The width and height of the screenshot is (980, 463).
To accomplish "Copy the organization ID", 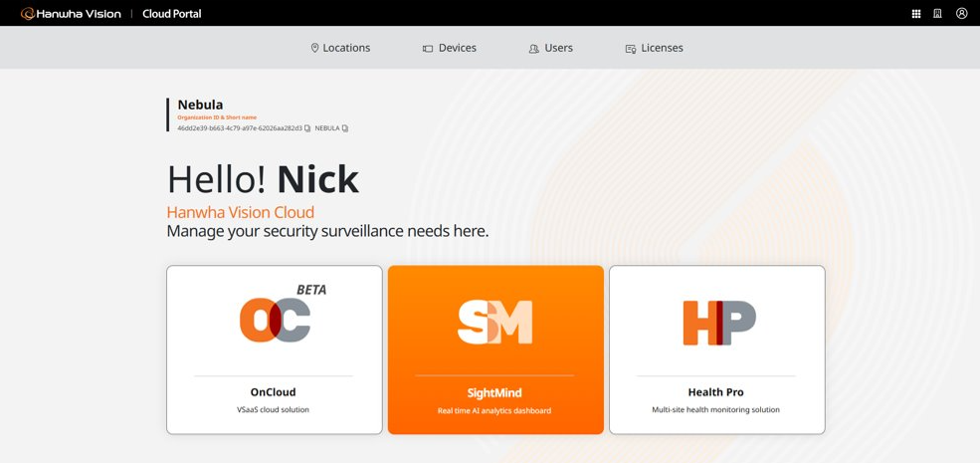I will click(307, 128).
